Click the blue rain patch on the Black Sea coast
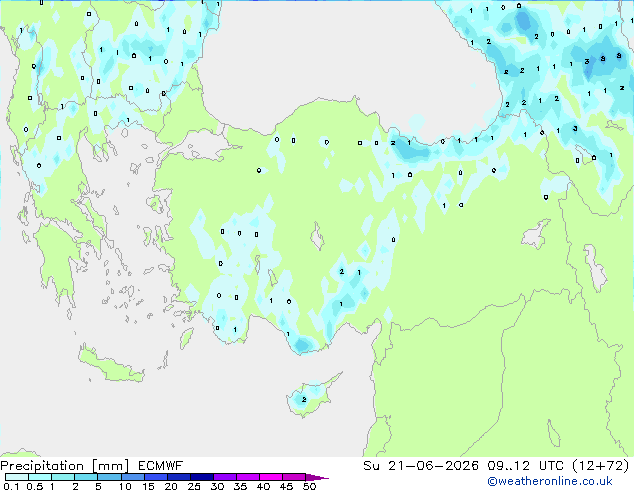 [410, 150]
